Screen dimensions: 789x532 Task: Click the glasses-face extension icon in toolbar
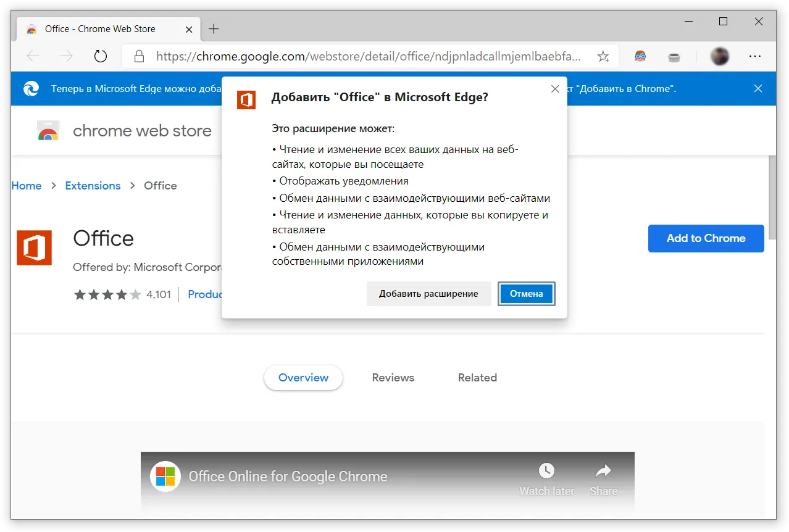pyautogui.click(x=640, y=57)
